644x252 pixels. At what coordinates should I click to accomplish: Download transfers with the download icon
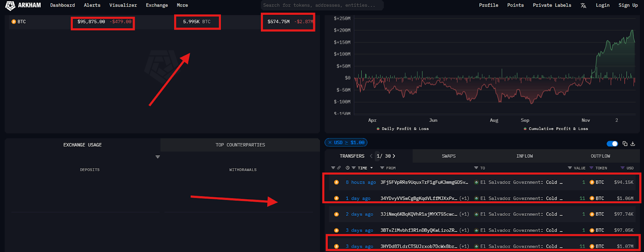[x=633, y=144]
